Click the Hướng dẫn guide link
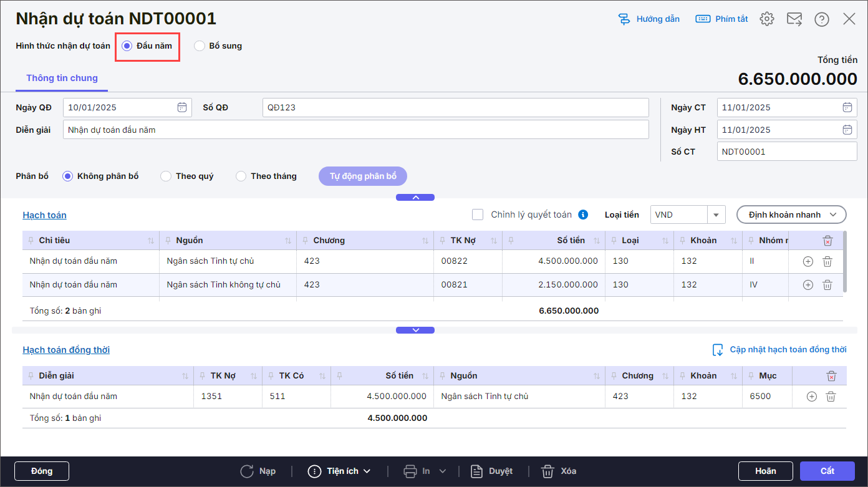868x487 pixels. click(649, 19)
